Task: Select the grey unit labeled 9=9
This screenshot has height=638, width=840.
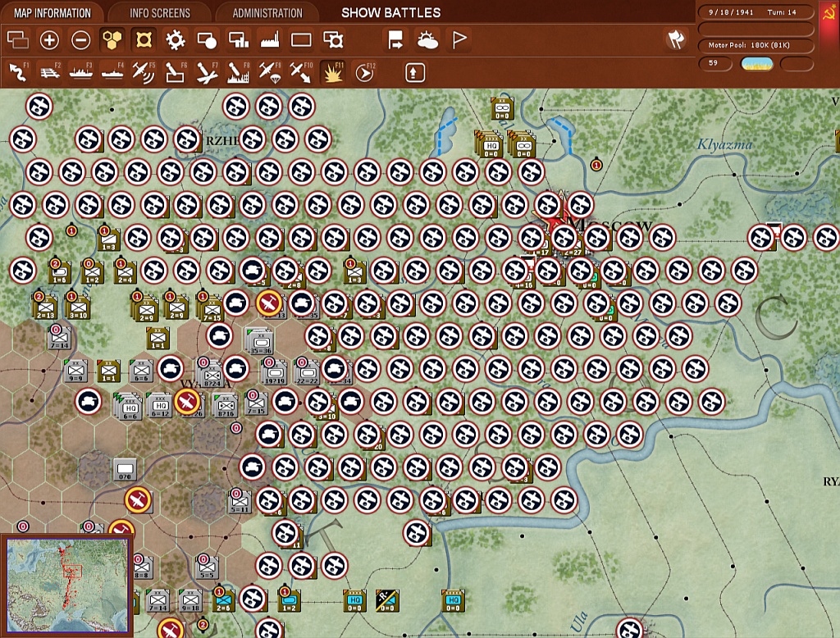Action: [x=75, y=371]
